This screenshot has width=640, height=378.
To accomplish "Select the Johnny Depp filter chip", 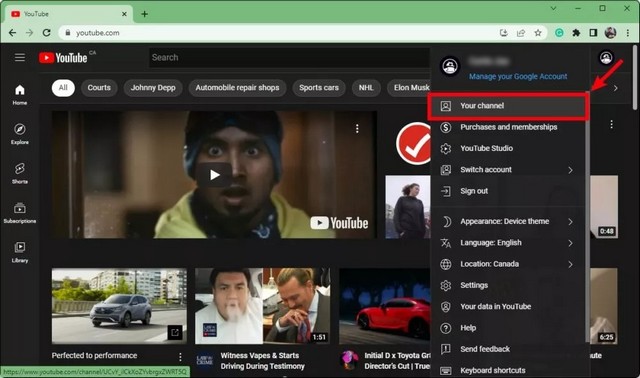I will coord(153,88).
